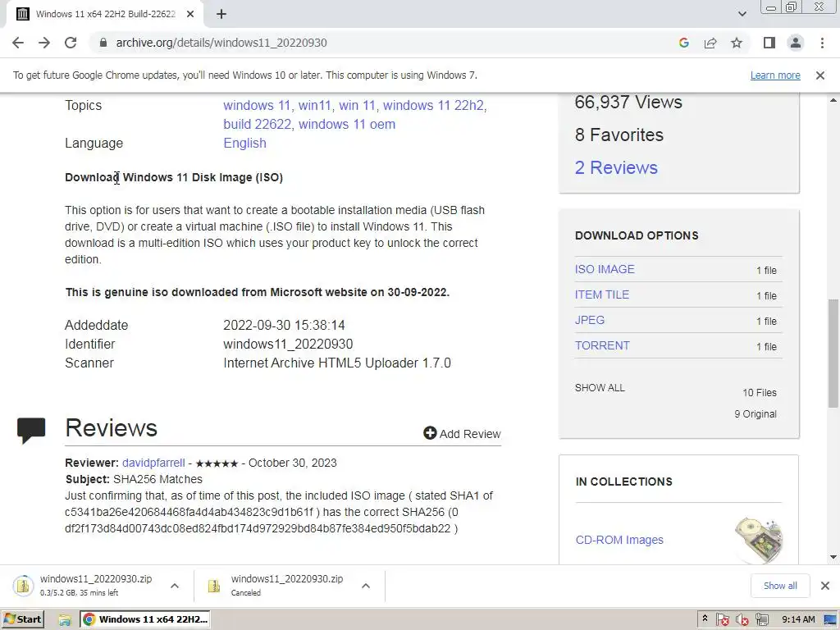Open the file explorer taskbar icon
The width and height of the screenshot is (840, 630).
pos(65,620)
